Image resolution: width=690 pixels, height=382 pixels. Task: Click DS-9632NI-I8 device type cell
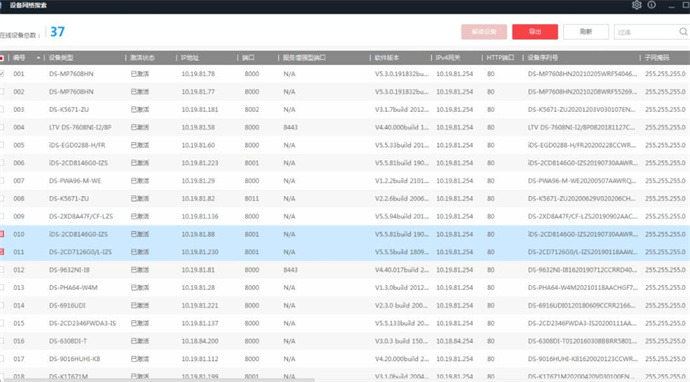pos(69,270)
